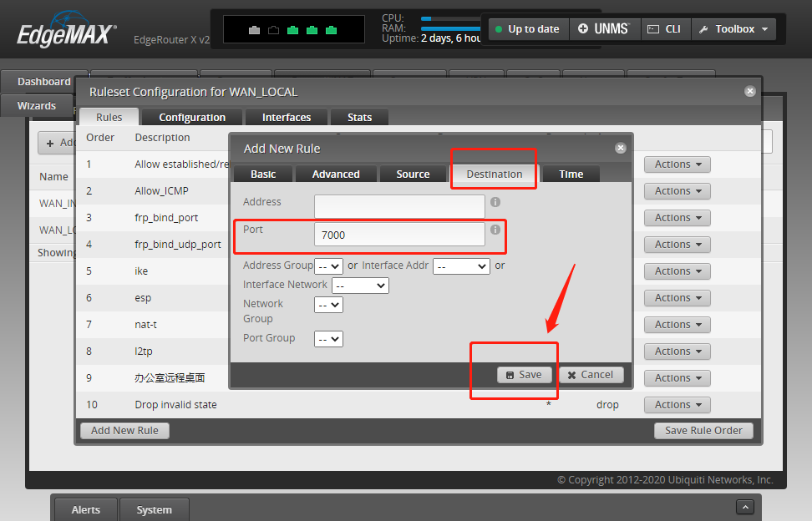The height and width of the screenshot is (521, 812).
Task: Open the Actions dropdown for frp_bind_port
Action: pyautogui.click(x=677, y=217)
